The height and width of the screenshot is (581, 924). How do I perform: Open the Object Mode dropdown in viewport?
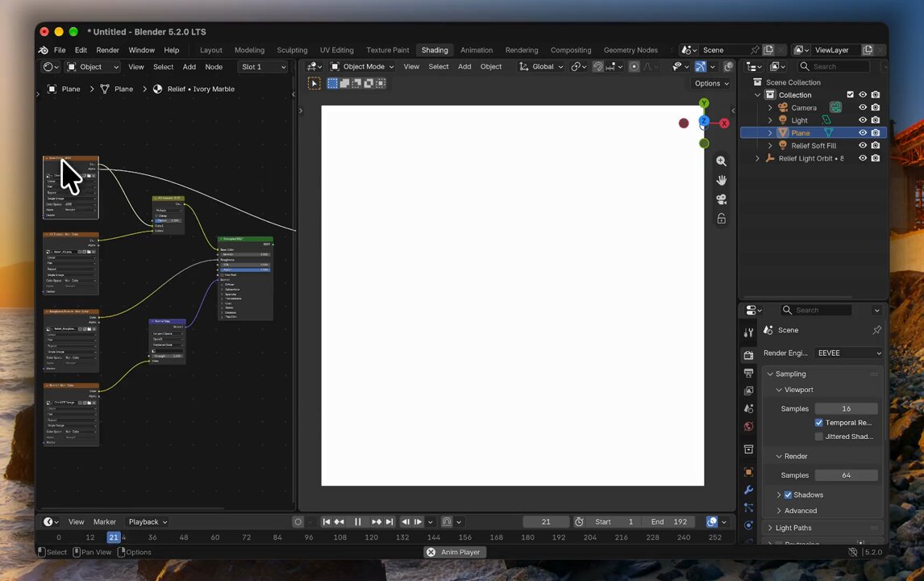[x=362, y=67]
